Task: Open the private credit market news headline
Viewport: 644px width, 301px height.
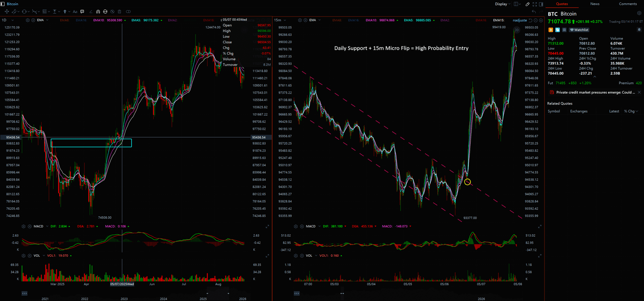Action: (x=595, y=92)
